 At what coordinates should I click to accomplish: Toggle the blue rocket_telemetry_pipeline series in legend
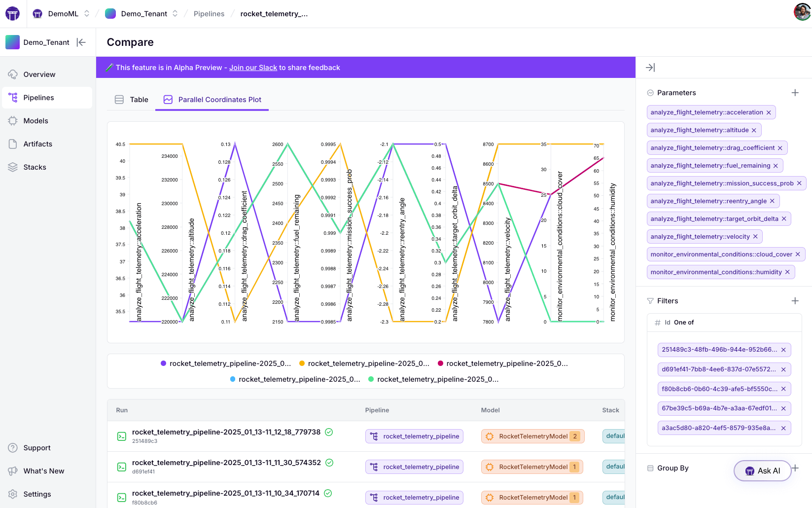[x=232, y=379]
